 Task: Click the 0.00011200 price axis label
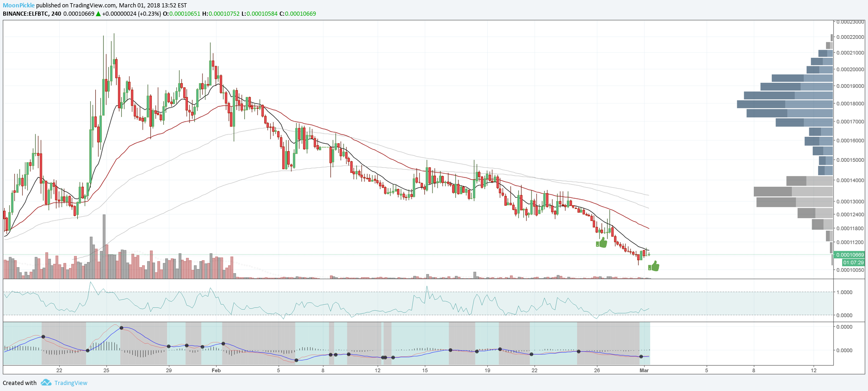(x=850, y=242)
